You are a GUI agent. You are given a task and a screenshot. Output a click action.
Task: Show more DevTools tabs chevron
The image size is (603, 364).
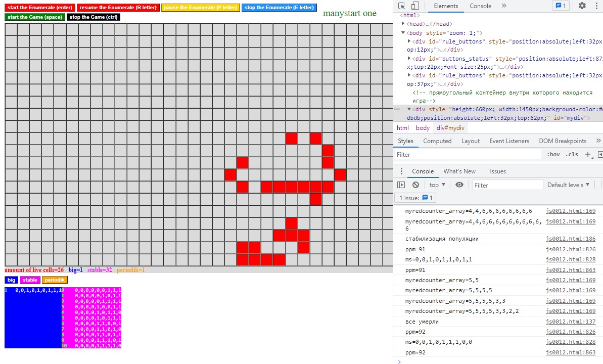point(504,6)
